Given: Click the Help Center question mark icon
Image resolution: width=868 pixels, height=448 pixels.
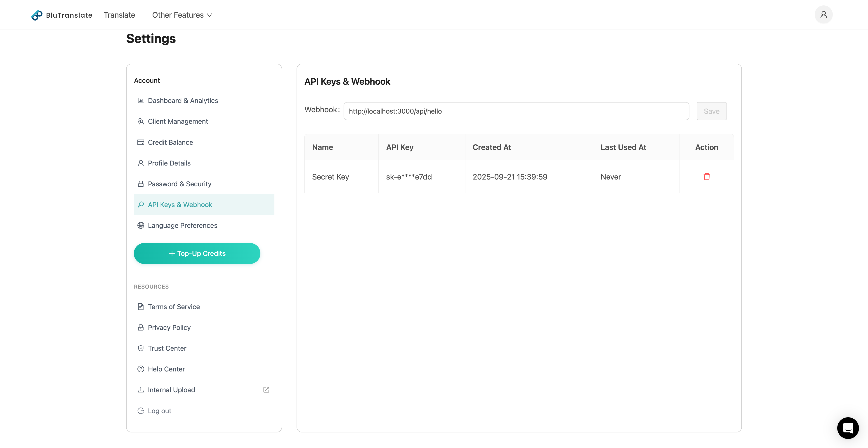Looking at the screenshot, I should [141, 369].
